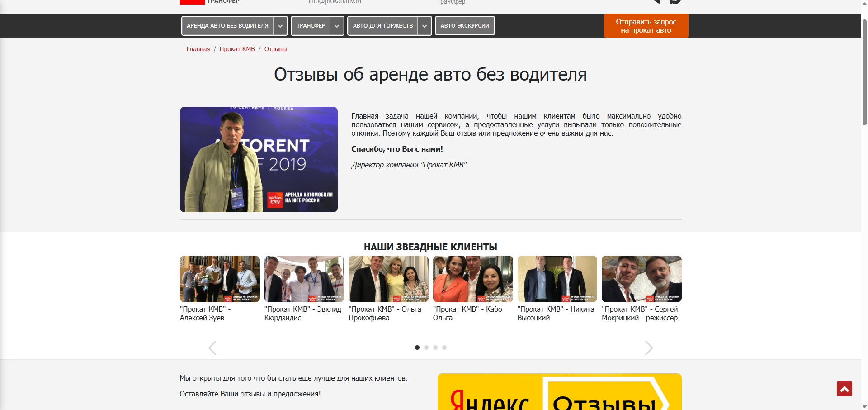Expand dropdown arrow next to Трансфер
This screenshot has width=868, height=410.
pos(337,26)
